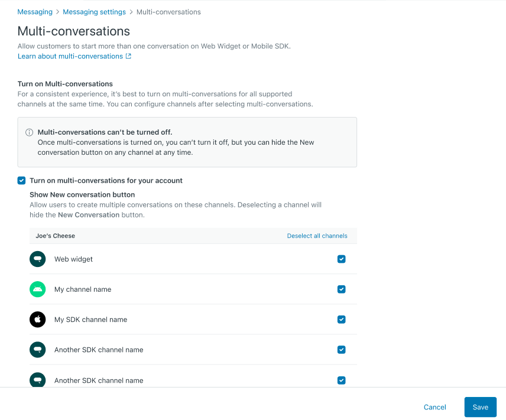Toggle Turn on multi-conversations for your account
The height and width of the screenshot is (420, 506).
coord(22,181)
